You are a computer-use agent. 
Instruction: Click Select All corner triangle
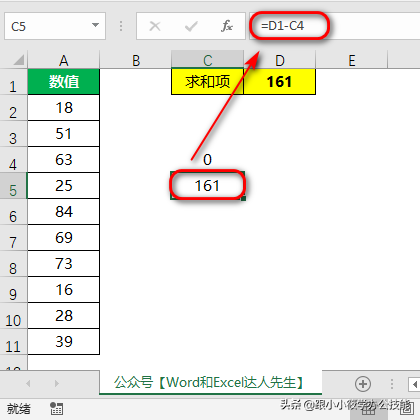tap(18, 60)
